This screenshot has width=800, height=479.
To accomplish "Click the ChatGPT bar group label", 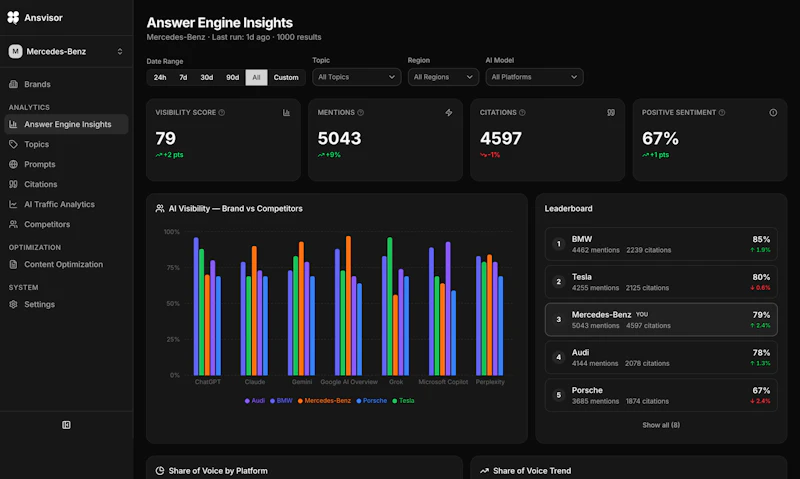I will click(208, 382).
